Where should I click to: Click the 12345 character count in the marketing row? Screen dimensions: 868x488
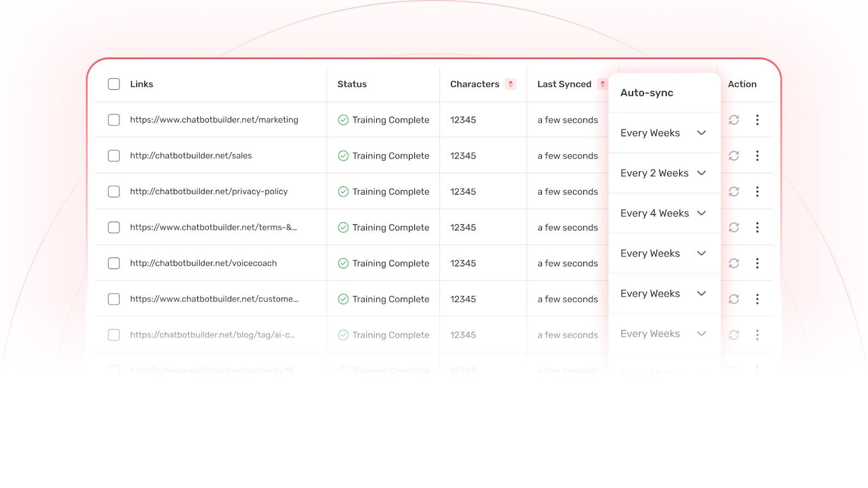462,120
